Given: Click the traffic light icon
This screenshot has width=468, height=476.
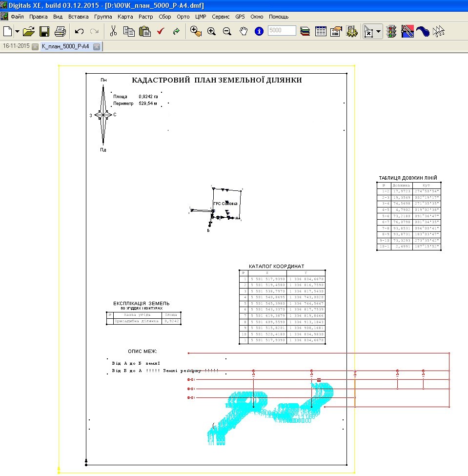Looking at the screenshot, I should click(x=391, y=31).
